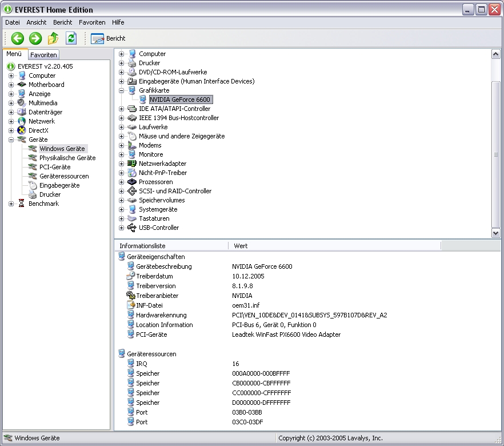Click the device list scrollbar down arrow

point(495,233)
